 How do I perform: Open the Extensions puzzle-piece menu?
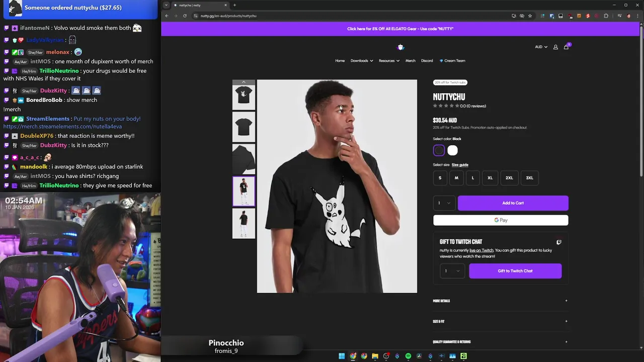click(606, 16)
